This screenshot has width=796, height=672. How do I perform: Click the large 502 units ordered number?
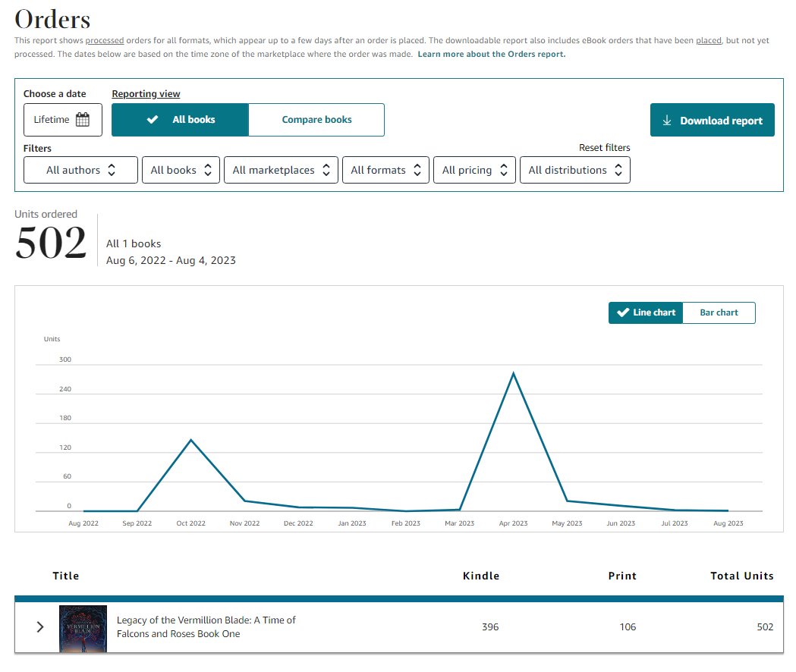[x=51, y=243]
